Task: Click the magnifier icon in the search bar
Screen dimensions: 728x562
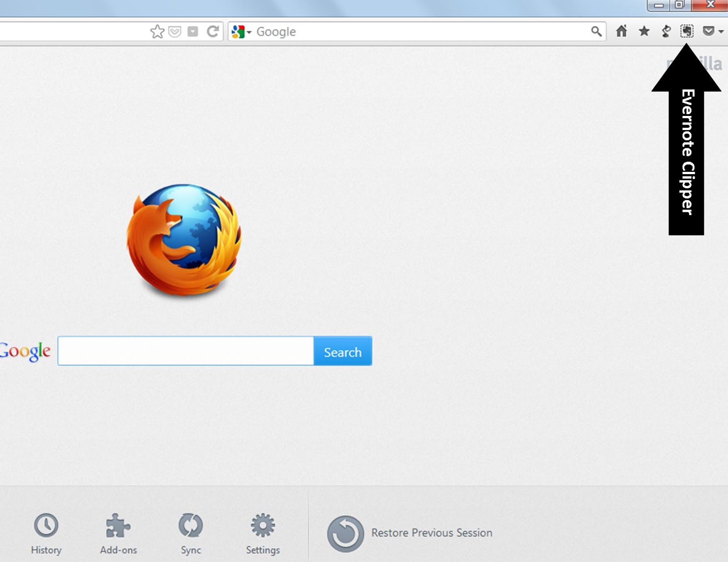Action: [x=596, y=31]
